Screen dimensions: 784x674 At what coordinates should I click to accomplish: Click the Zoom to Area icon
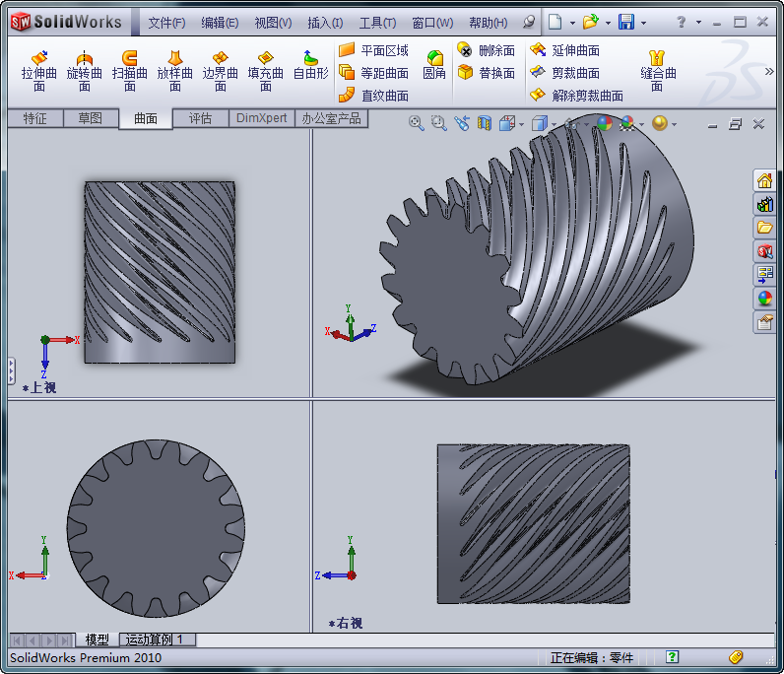[438, 123]
